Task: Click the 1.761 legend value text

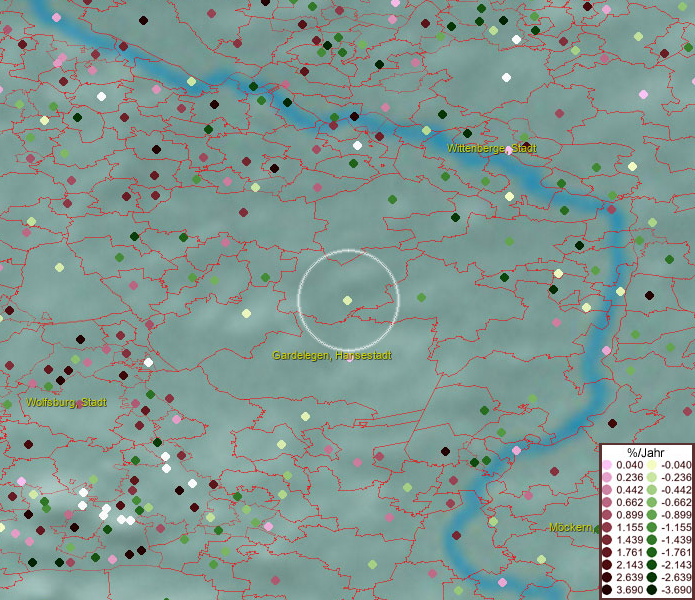Action: click(630, 553)
